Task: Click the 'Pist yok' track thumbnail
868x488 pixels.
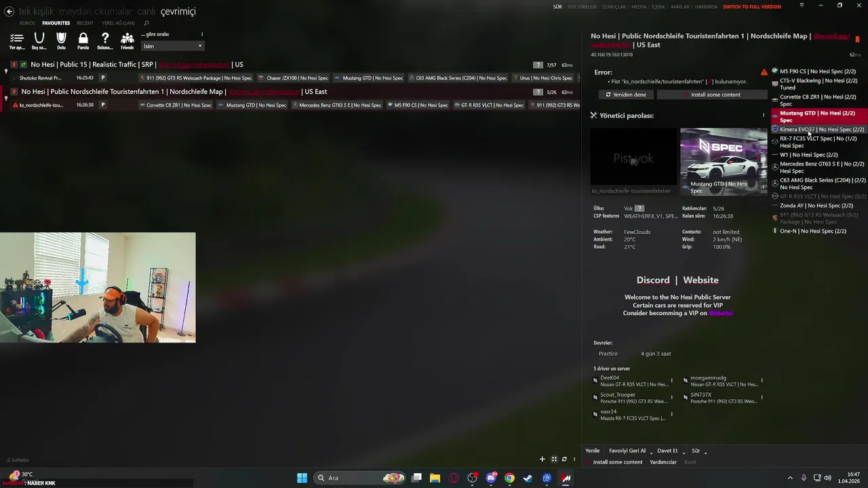Action: coord(633,158)
